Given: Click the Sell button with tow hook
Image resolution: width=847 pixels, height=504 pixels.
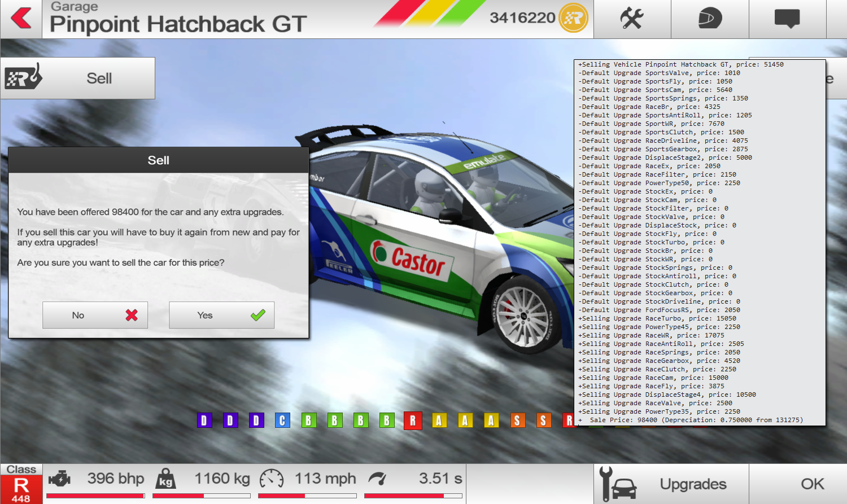Looking at the screenshot, I should [x=78, y=78].
